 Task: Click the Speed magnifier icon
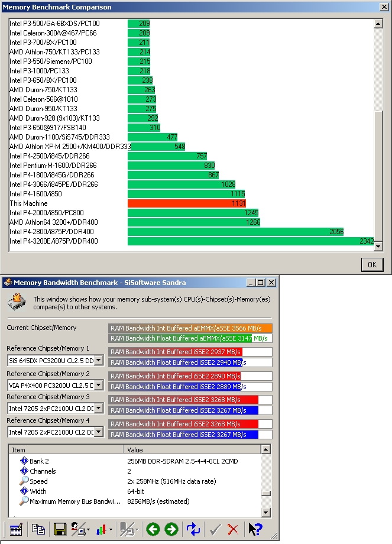click(x=24, y=481)
